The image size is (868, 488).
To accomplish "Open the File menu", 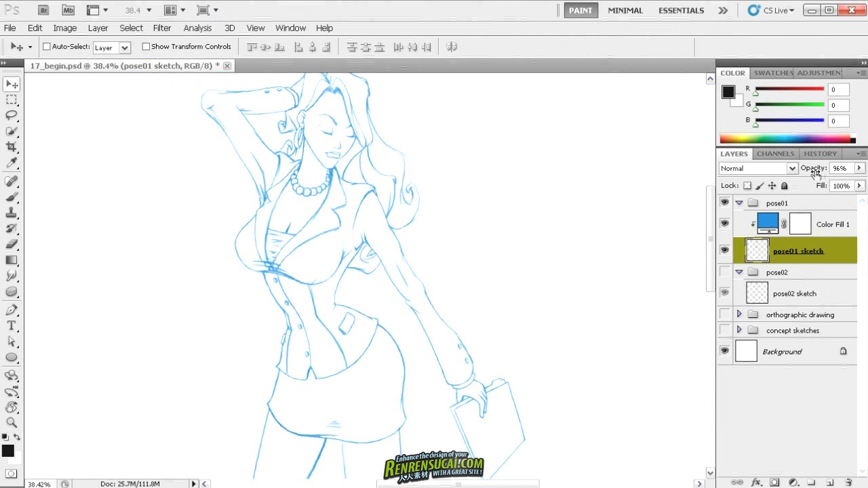I will [x=9, y=28].
